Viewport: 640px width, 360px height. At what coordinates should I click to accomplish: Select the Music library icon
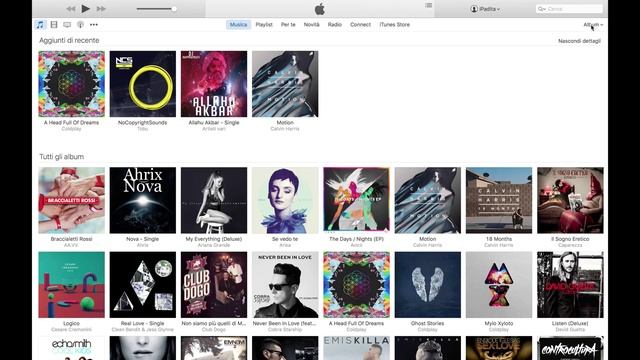click(40, 24)
